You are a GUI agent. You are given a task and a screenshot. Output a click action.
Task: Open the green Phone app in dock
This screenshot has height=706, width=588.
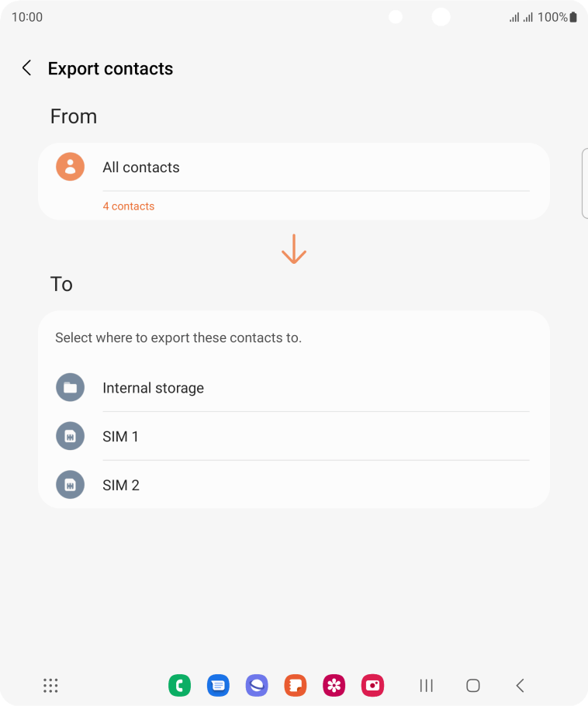tap(179, 685)
